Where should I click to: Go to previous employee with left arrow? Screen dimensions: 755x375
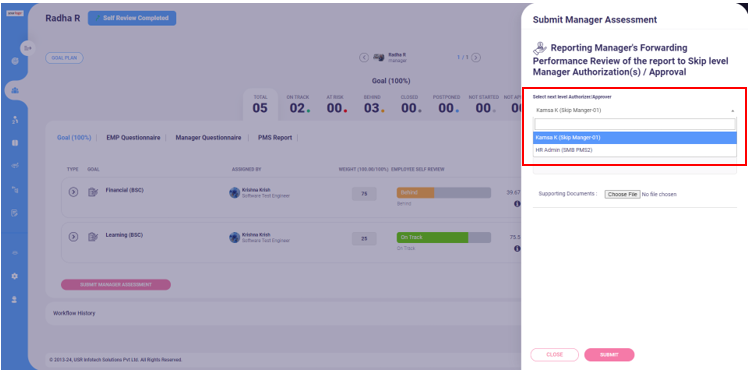(x=364, y=58)
